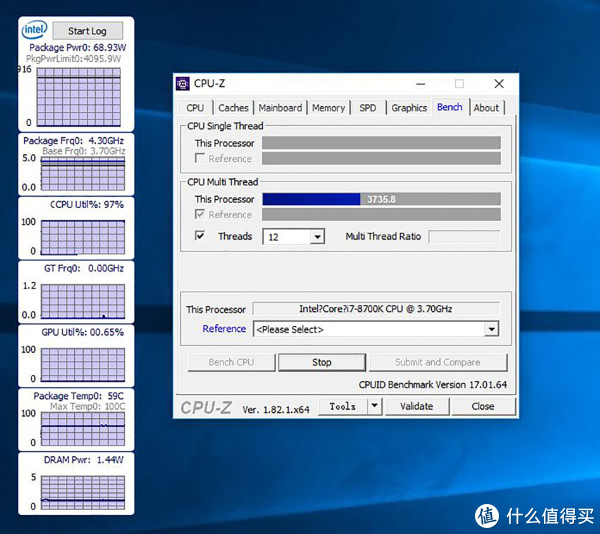Click the Validate button
Image resolution: width=600 pixels, height=534 pixels.
point(417,406)
